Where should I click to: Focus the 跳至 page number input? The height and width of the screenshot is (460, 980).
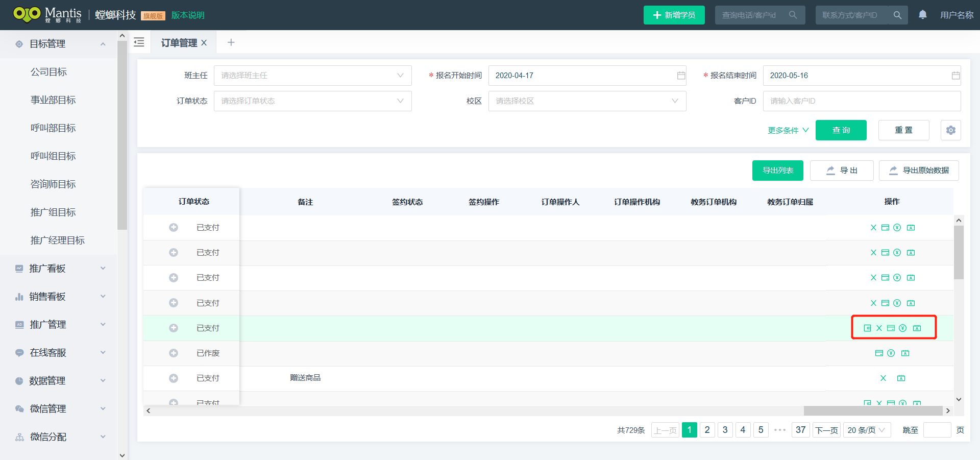(x=937, y=430)
